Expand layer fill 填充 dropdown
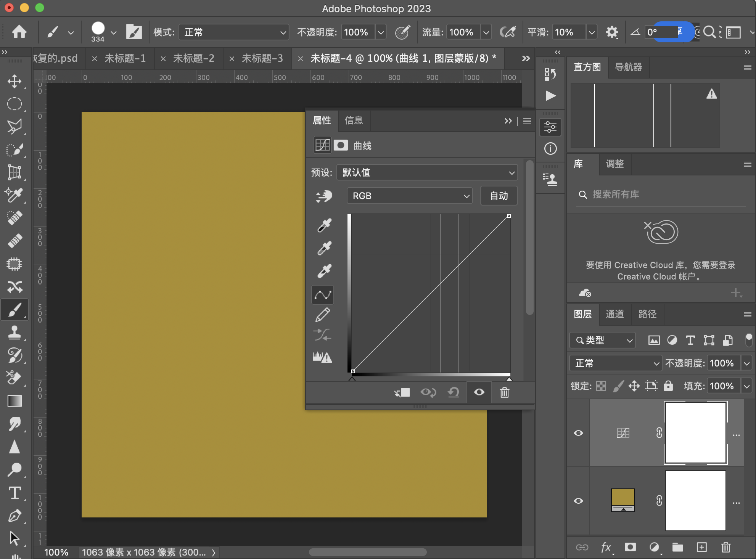Image resolution: width=756 pixels, height=559 pixels. pos(746,386)
